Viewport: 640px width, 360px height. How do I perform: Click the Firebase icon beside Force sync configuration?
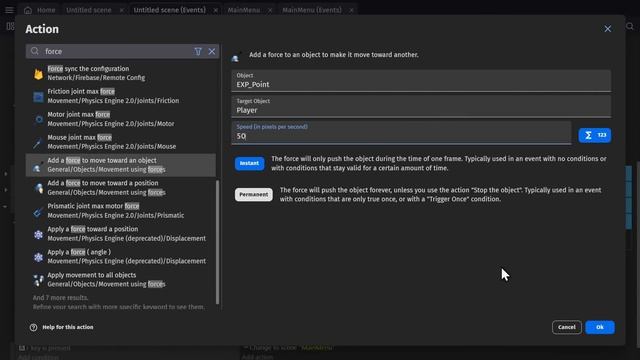pos(38,73)
